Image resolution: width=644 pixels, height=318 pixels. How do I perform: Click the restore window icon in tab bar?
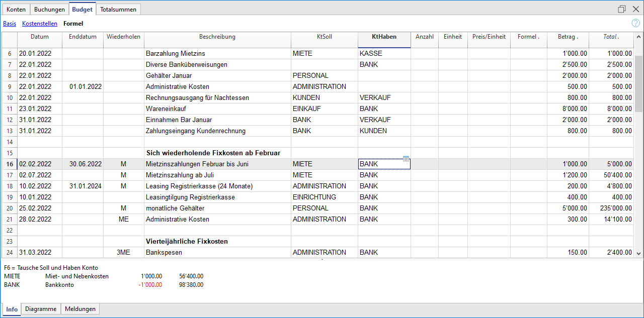click(622, 9)
